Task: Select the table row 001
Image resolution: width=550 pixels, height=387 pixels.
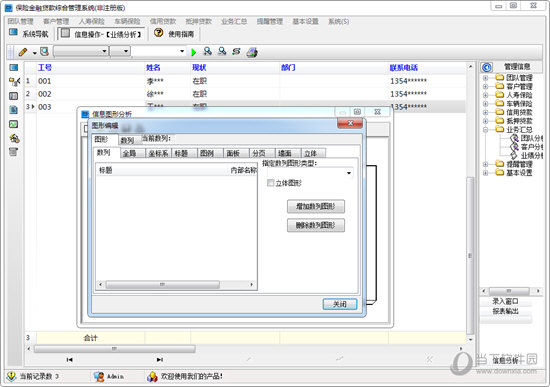Action: tap(245, 81)
